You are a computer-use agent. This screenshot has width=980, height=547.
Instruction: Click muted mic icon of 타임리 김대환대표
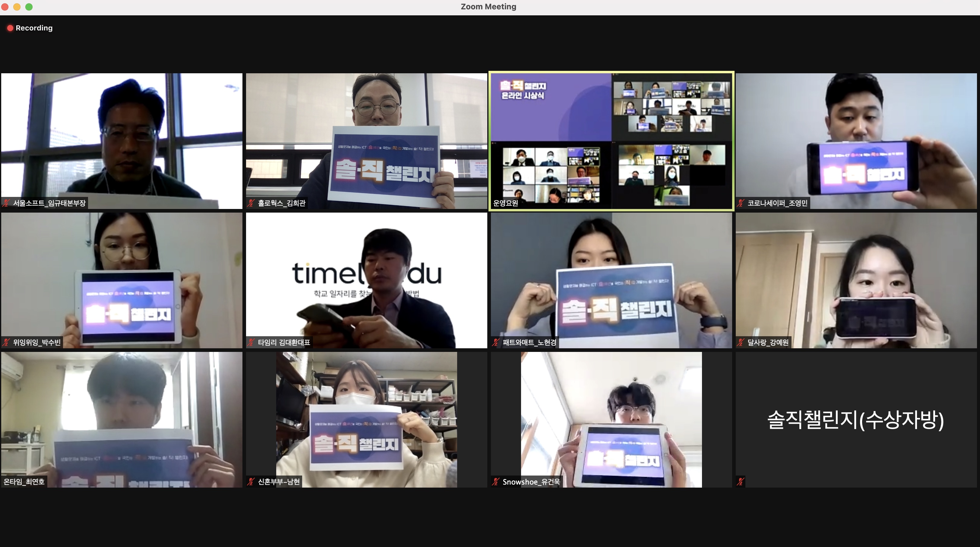click(x=250, y=342)
